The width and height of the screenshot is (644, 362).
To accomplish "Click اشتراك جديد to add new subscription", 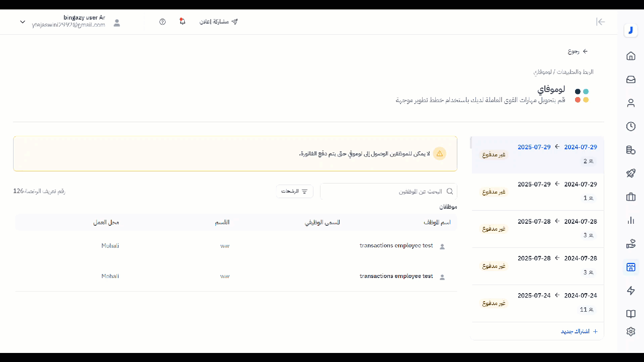I will pyautogui.click(x=579, y=331).
